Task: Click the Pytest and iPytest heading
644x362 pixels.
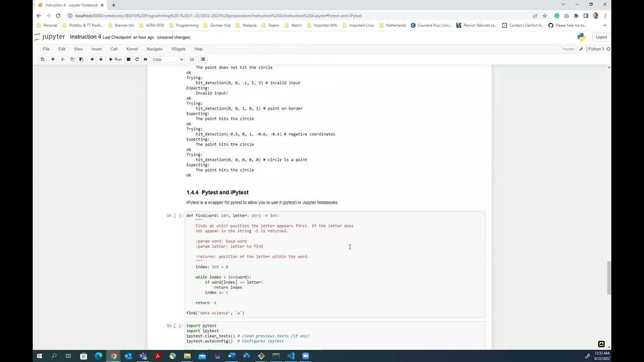Action: coord(217,193)
